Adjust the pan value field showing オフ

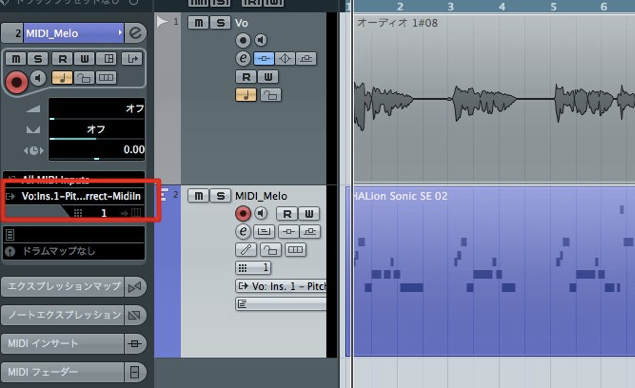(96, 130)
